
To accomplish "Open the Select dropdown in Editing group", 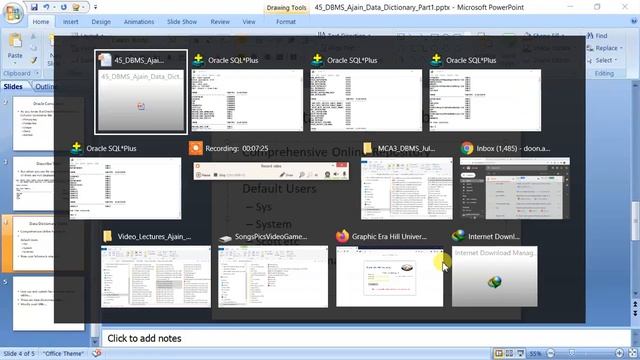I will pyautogui.click(x=601, y=60).
